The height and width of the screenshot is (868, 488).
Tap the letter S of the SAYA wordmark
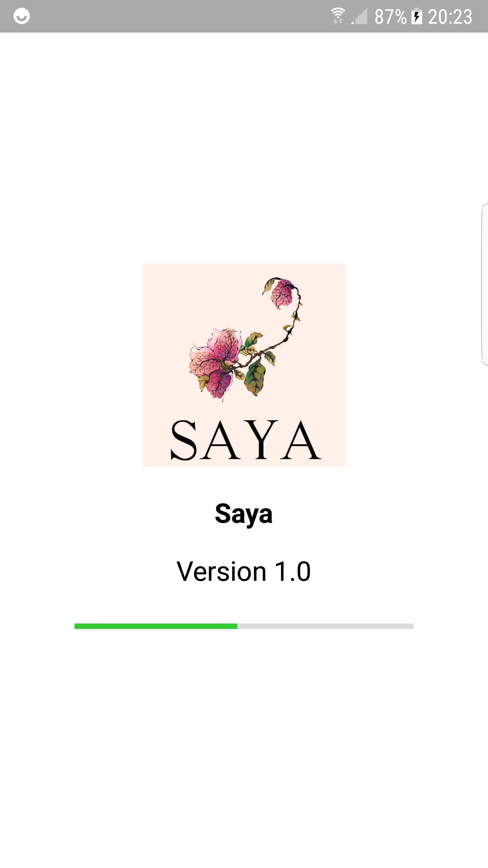tap(184, 440)
